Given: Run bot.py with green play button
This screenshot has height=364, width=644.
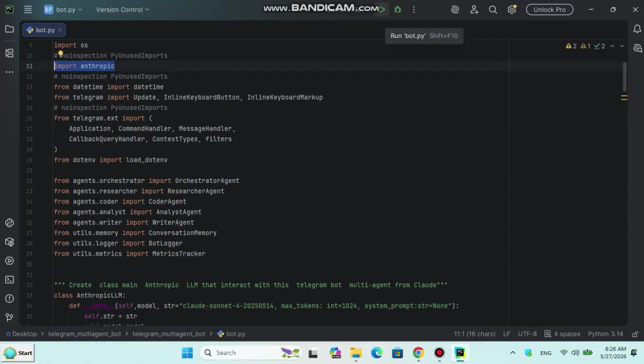Looking at the screenshot, I should [x=382, y=10].
